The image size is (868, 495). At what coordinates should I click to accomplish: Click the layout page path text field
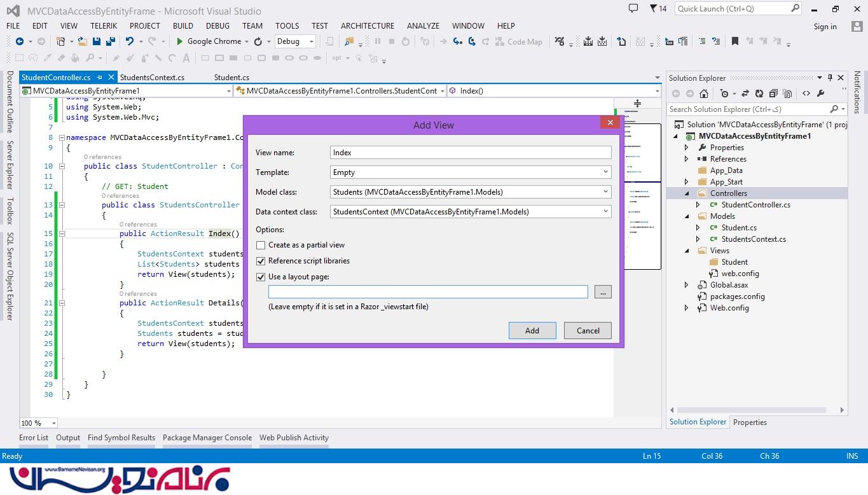(x=428, y=291)
